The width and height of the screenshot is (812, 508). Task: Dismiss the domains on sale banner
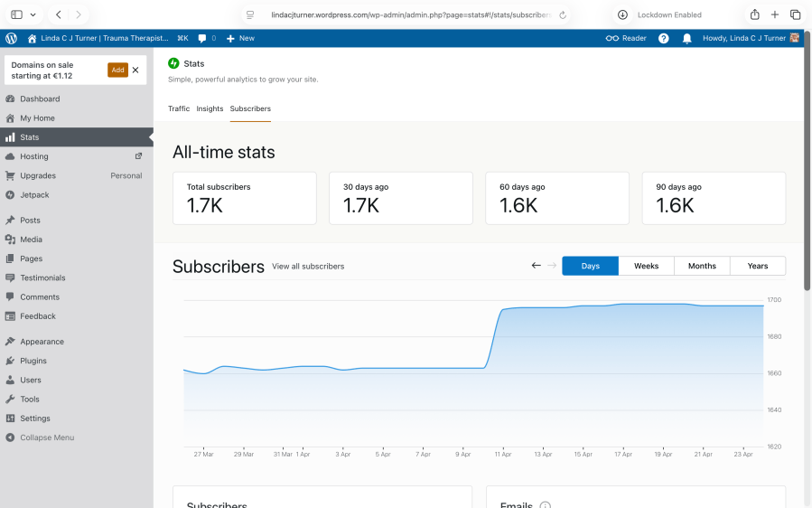tap(135, 70)
